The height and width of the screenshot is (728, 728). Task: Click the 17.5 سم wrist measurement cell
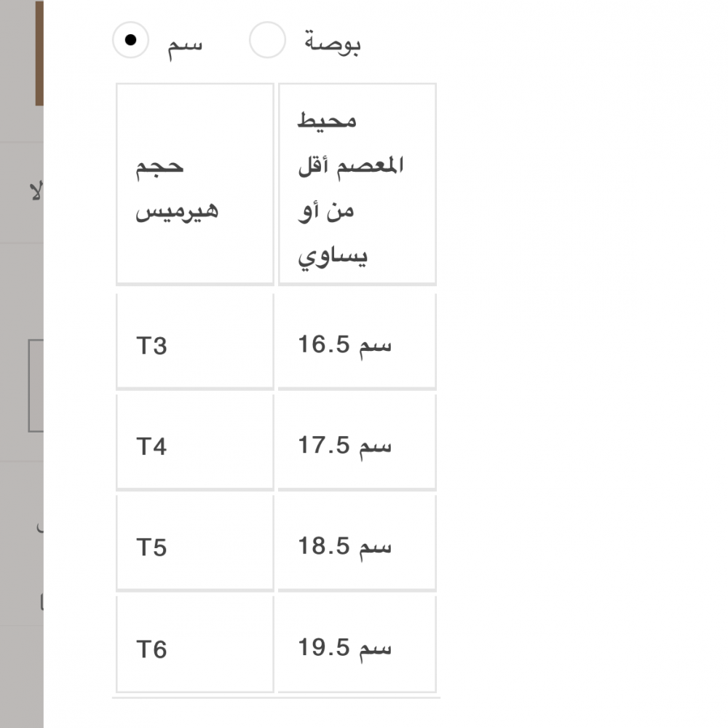pos(357,443)
